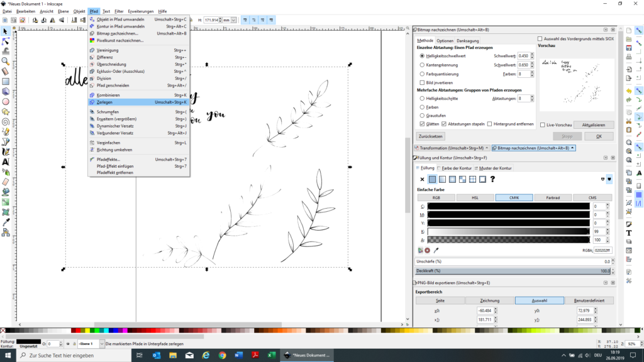Viewport: 644px width, 362px height.
Task: Activate the Text tool in toolbox
Action: [x=6, y=162]
